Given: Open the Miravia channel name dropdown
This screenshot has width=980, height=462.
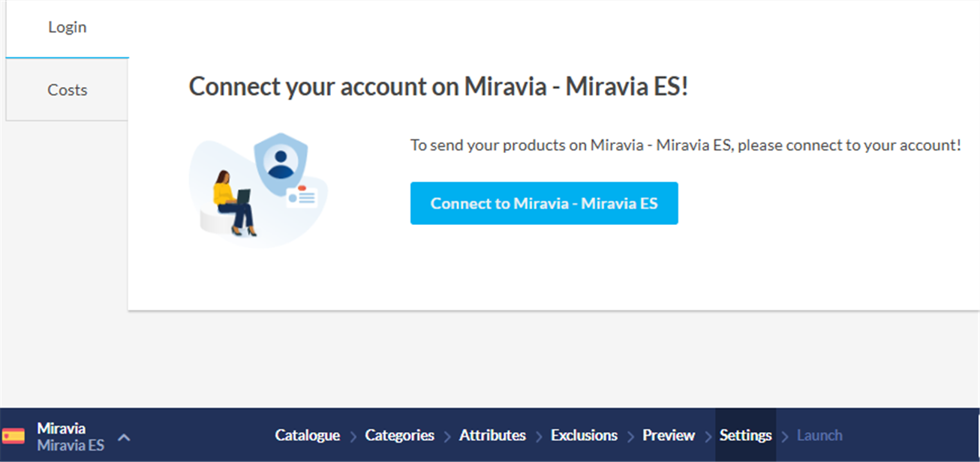Looking at the screenshot, I should point(62,429).
